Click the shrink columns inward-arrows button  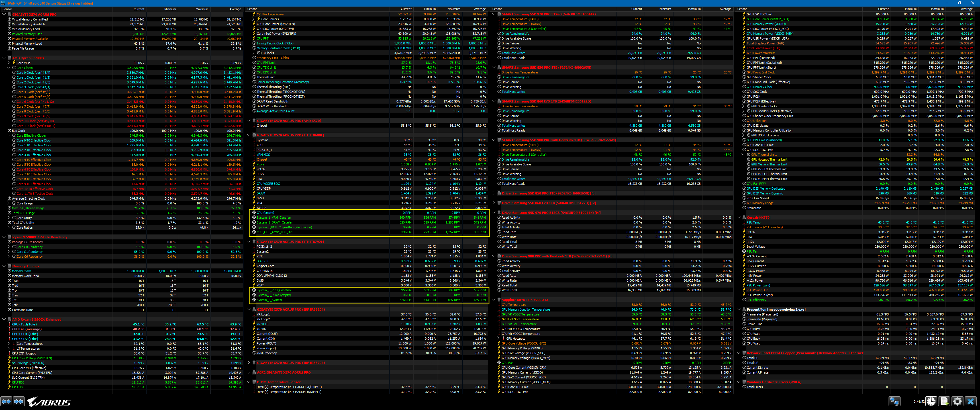coord(19,402)
